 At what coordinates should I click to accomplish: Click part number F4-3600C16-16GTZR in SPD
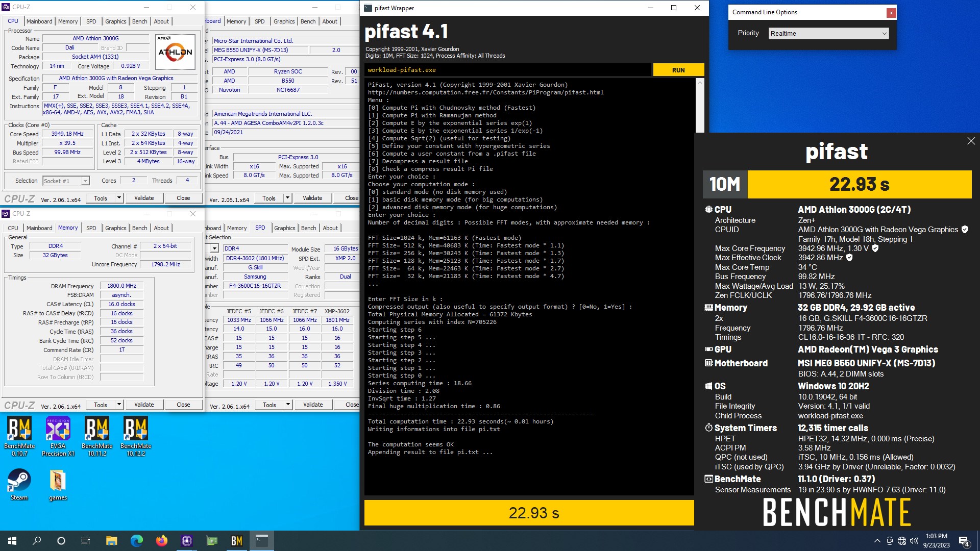click(x=255, y=286)
